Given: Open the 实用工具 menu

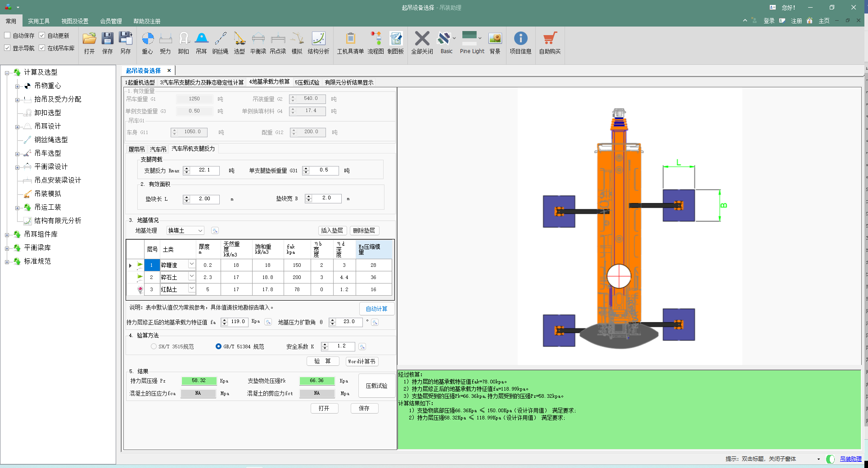Looking at the screenshot, I should tap(39, 21).
